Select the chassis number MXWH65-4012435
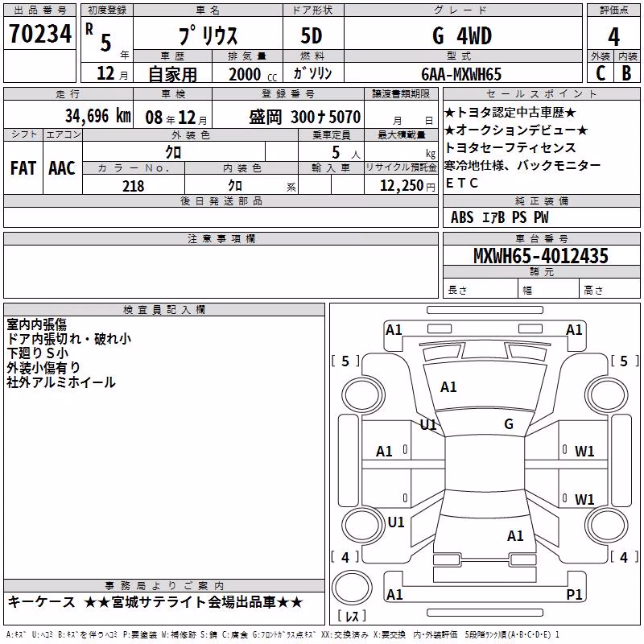The height and width of the screenshot is (644, 644). coord(540,256)
